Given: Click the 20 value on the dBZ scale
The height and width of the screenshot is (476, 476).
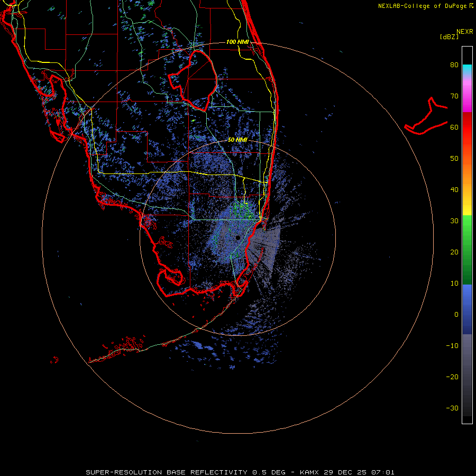Looking at the screenshot, I should [x=454, y=252].
